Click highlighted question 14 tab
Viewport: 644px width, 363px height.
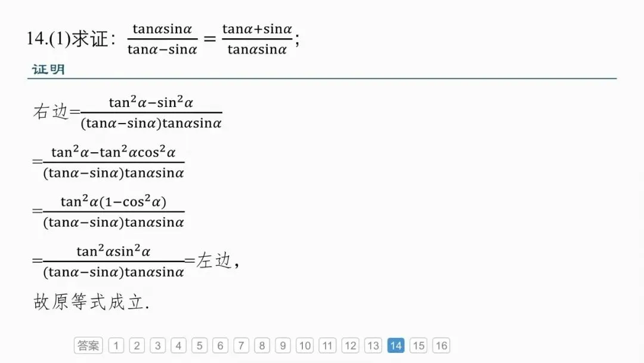[396, 345]
